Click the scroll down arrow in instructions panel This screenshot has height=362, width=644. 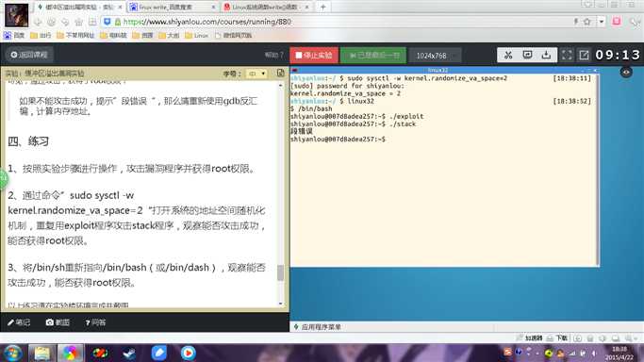click(281, 304)
